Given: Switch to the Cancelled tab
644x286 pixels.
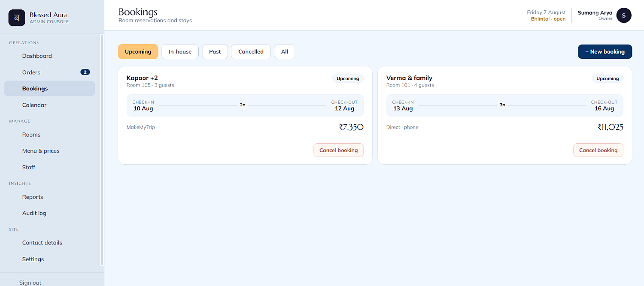Looking at the screenshot, I should 251,51.
